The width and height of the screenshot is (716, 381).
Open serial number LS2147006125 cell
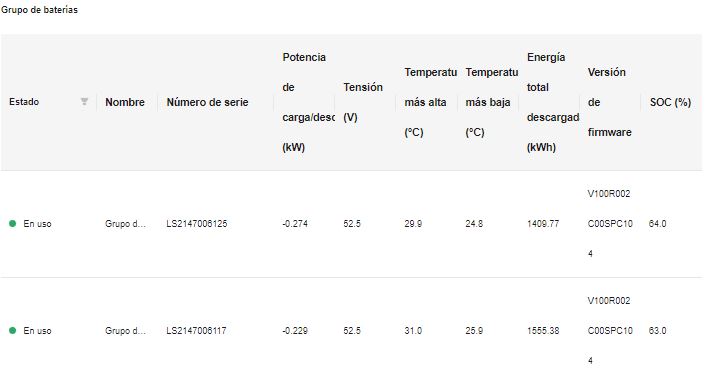point(197,224)
